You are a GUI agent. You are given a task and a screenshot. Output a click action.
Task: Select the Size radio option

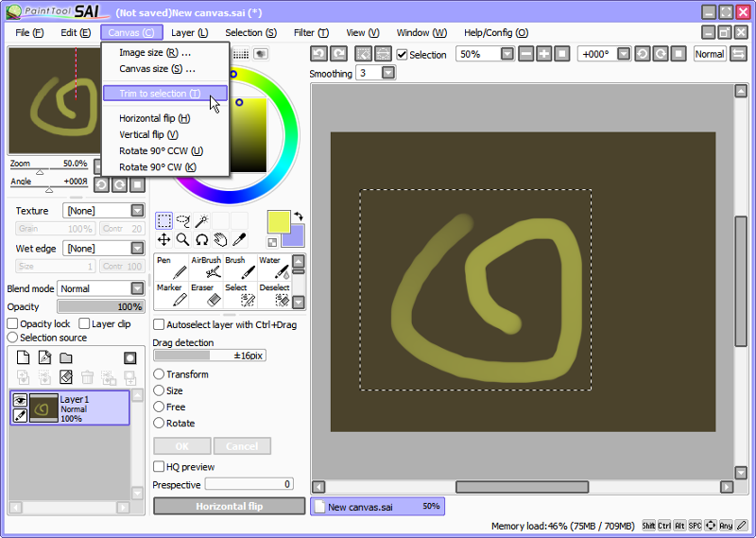point(159,390)
